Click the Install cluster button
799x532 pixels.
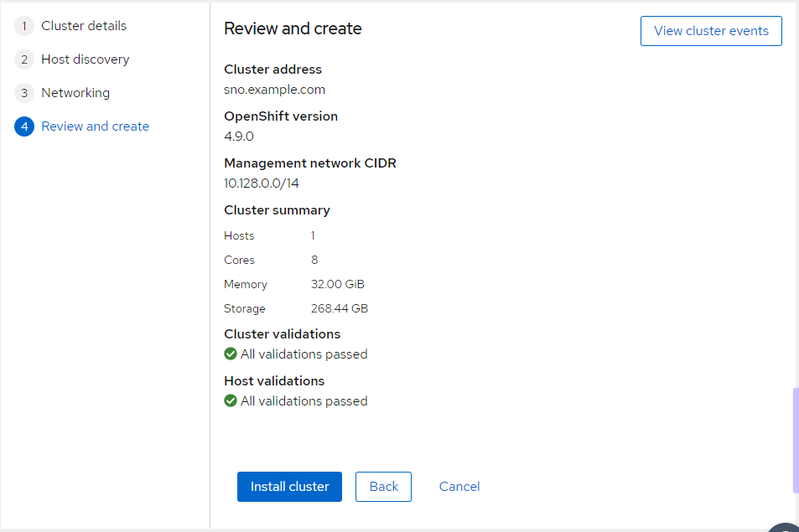pyautogui.click(x=289, y=487)
